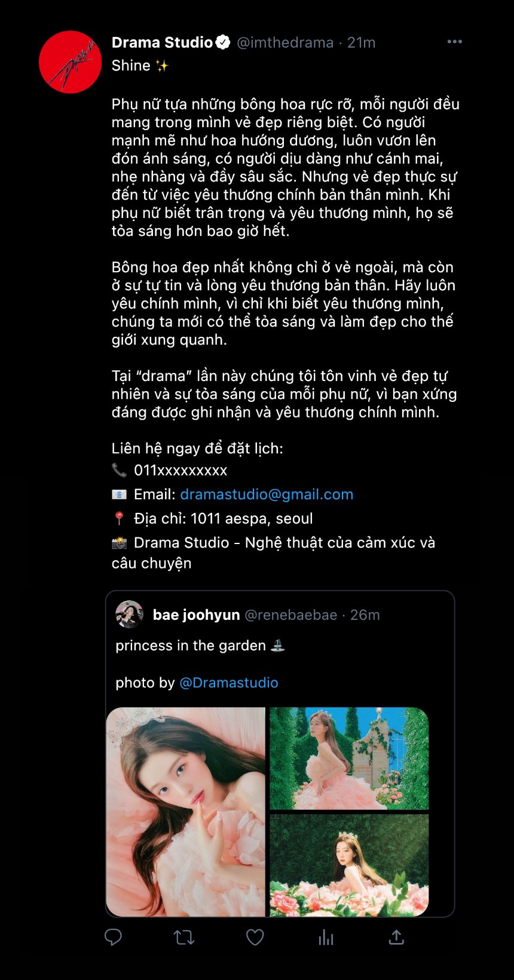Tap the retweet arrows icon
Image resolution: width=514 pixels, height=980 pixels.
[184, 937]
